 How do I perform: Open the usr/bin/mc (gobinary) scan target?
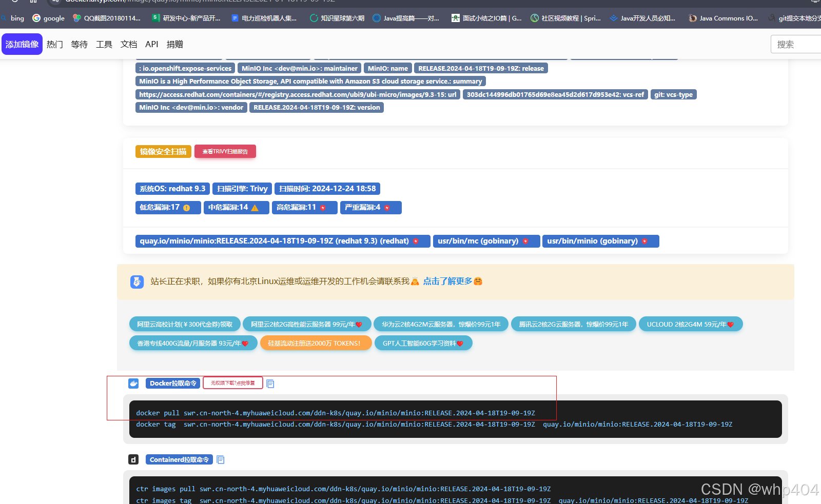tap(486, 241)
